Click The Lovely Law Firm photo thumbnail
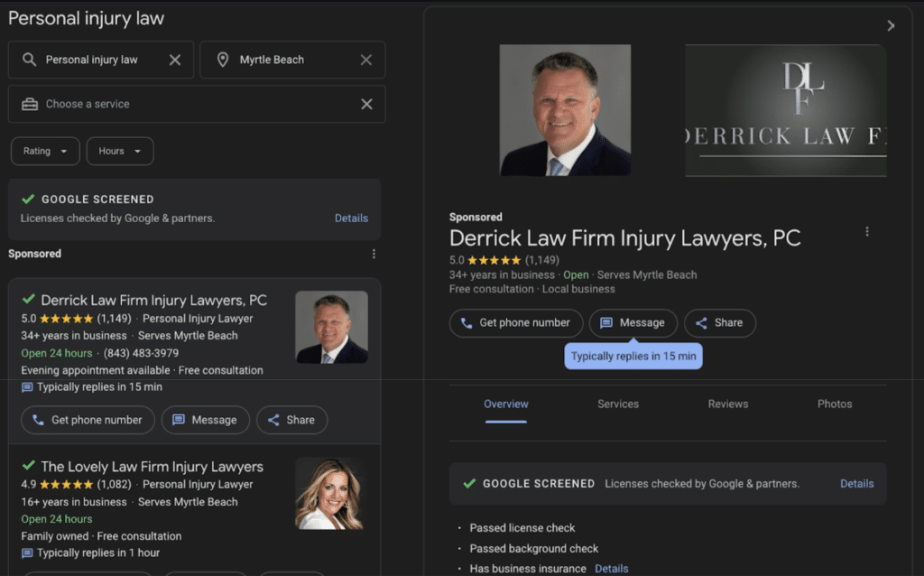The image size is (924, 576). (x=332, y=494)
